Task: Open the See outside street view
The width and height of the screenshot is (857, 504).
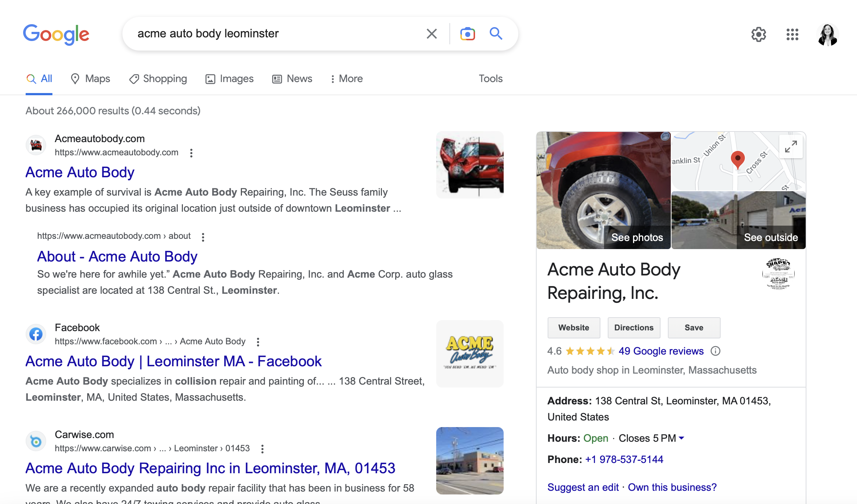Action: (771, 237)
